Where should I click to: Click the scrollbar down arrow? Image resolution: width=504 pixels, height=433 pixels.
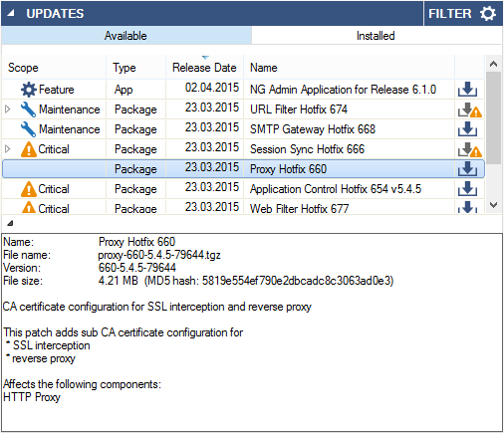(x=493, y=205)
